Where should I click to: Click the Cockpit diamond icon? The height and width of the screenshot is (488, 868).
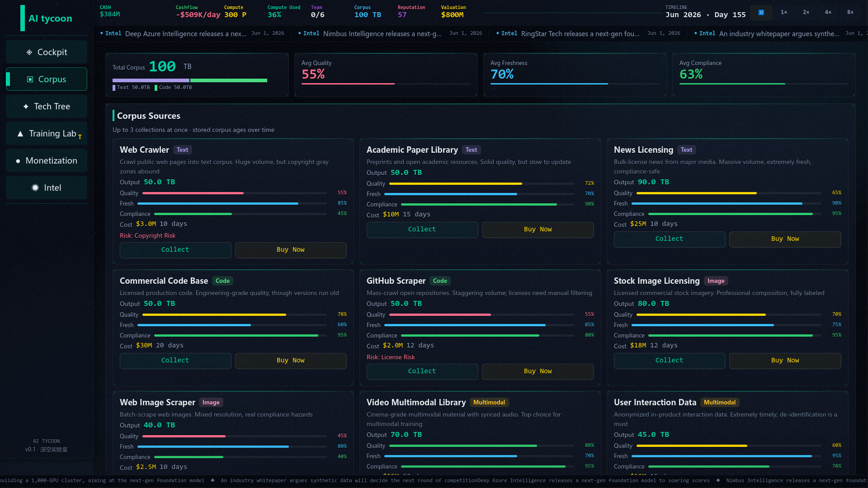click(29, 52)
